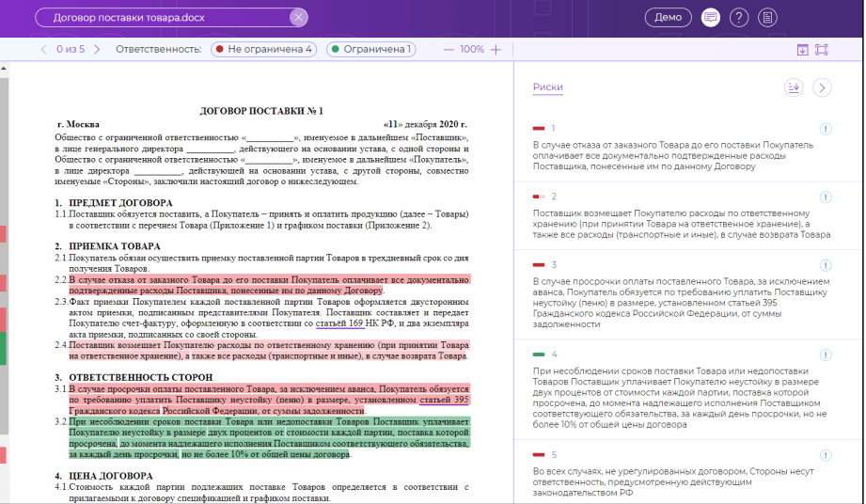Go to previous risk with left arrow
Screen dimensions: 866x504
(x=43, y=49)
